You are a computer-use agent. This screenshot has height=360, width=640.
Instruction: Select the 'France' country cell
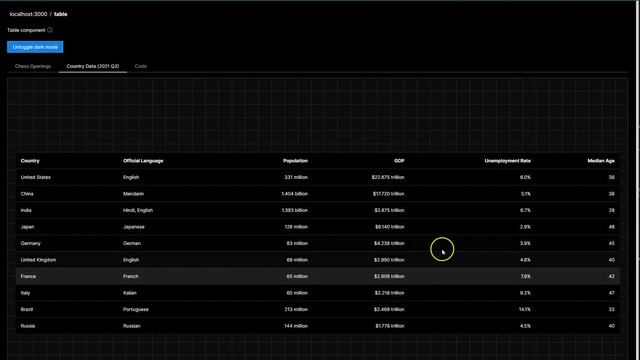tap(28, 276)
